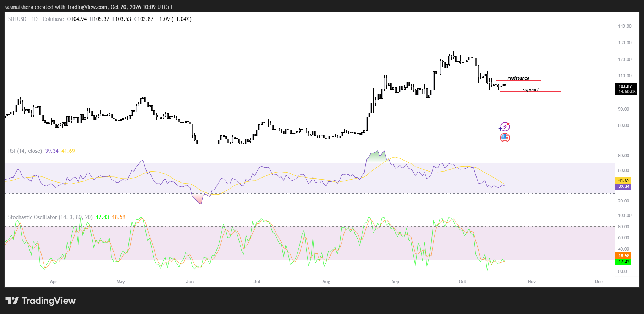Image resolution: width=644 pixels, height=314 pixels.
Task: Select the 'resistance' text label on chart
Action: [x=518, y=78]
